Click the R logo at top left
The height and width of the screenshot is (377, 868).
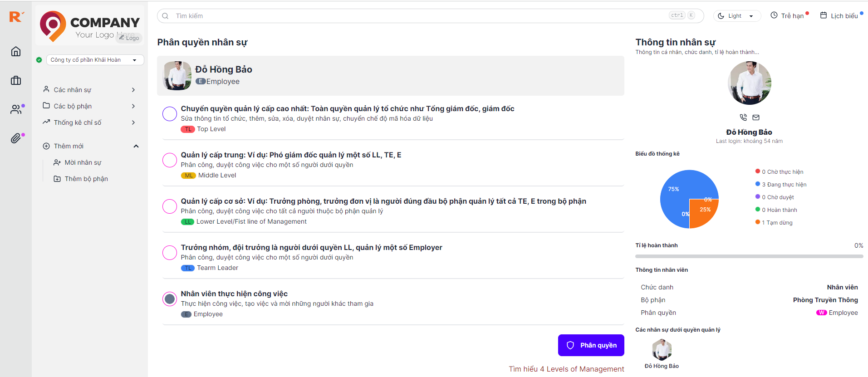point(16,17)
